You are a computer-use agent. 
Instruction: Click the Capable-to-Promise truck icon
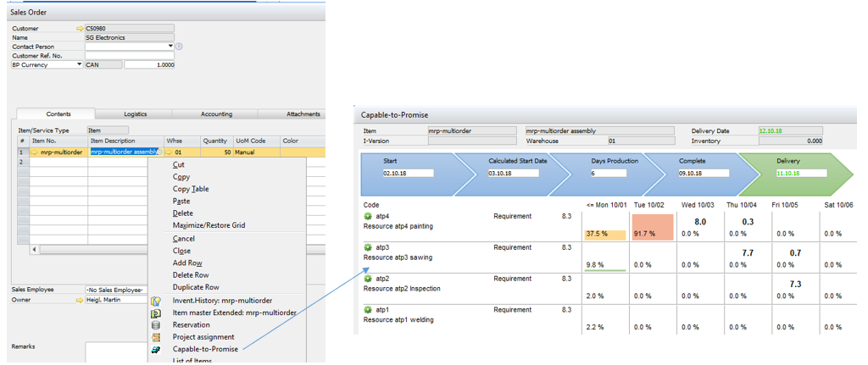156,349
